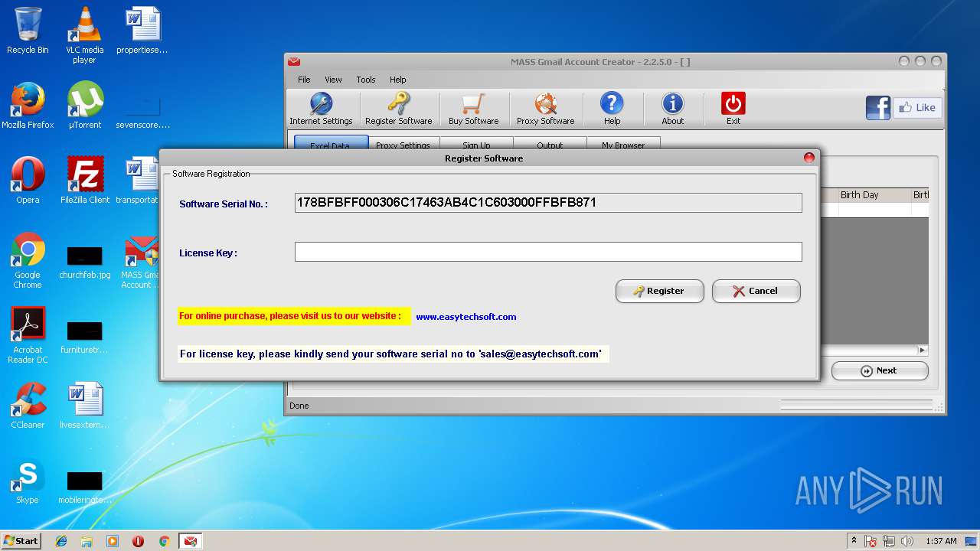Select the Recycle Bin desktop icon
This screenshot has width=980, height=551.
28,31
